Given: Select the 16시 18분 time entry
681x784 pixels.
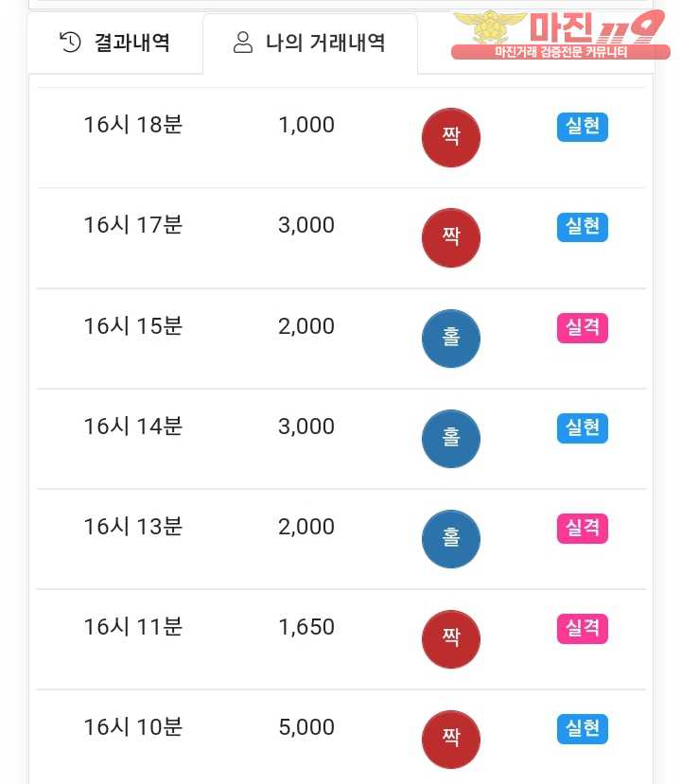Looking at the screenshot, I should click(x=132, y=125).
